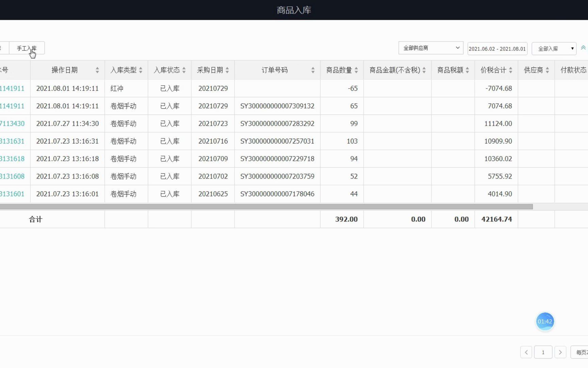Sort by 商品税额 column
588x368 pixels.
[467, 70]
